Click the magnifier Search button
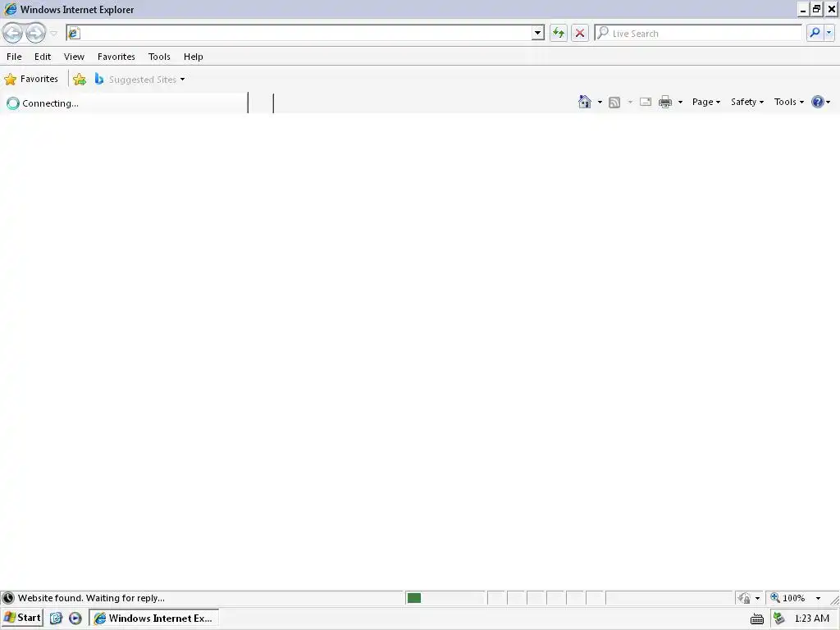This screenshot has height=630, width=840. (815, 33)
